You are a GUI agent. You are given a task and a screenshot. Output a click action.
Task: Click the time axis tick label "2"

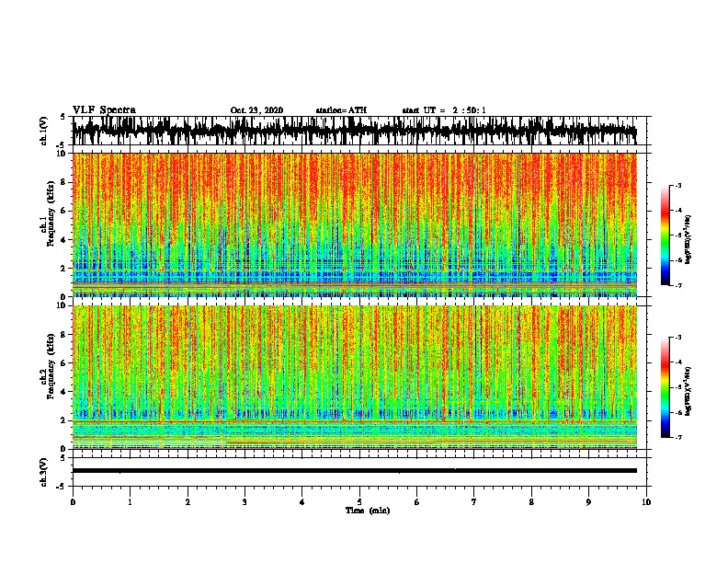tap(188, 502)
